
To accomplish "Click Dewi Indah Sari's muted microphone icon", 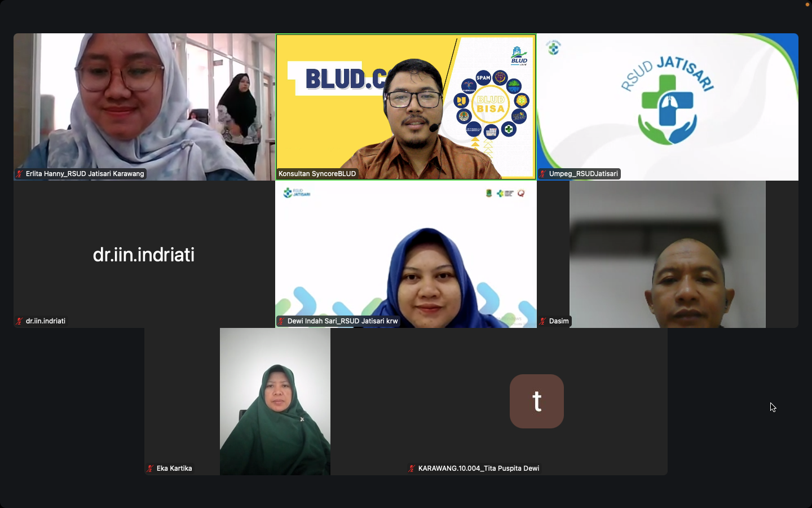I will [x=281, y=321].
